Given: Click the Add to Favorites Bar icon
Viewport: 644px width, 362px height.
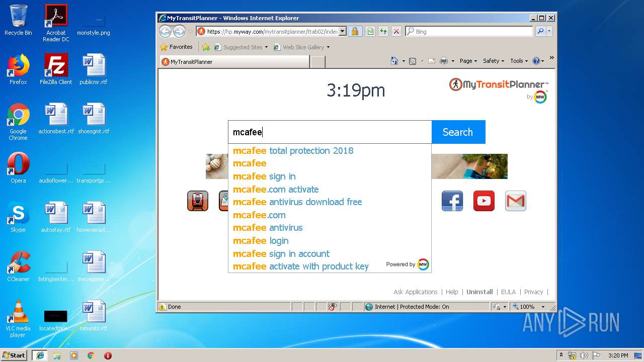Looking at the screenshot, I should click(206, 47).
